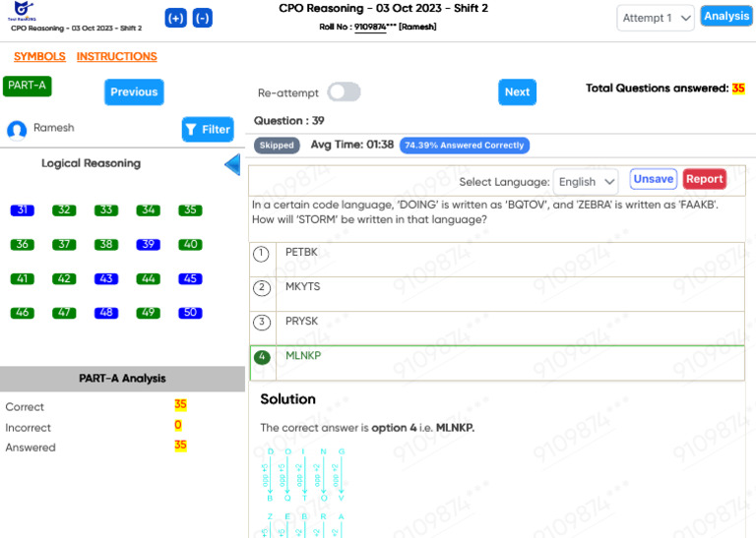Viewport: 756px width, 538px height.
Task: Click the Incorrect row label
Action: click(x=28, y=428)
